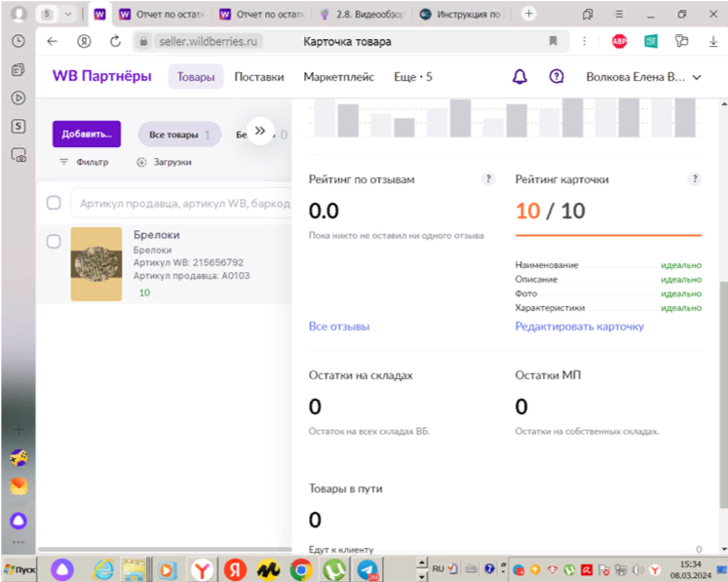
Task: Click the help icon next to Рейтинг карточки
Action: pyautogui.click(x=695, y=179)
